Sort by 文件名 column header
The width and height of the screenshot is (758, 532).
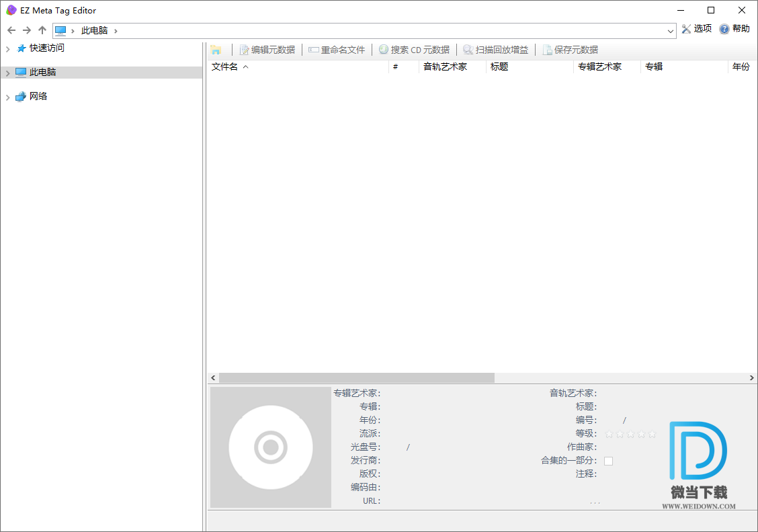point(298,66)
